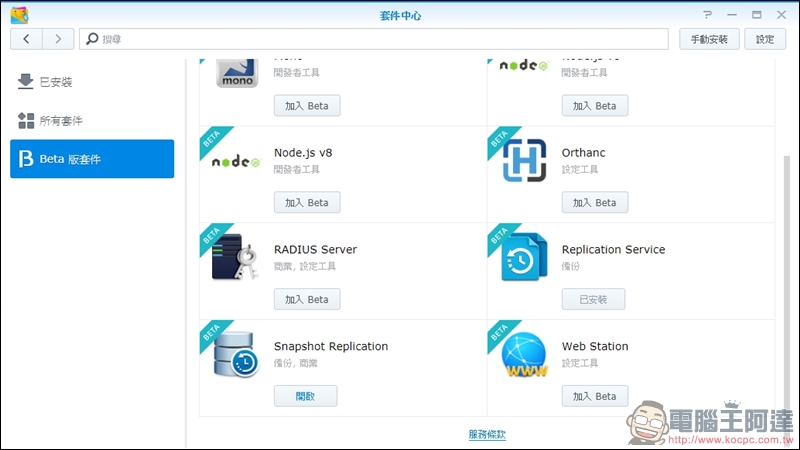Viewport: 800px width, 450px height.
Task: Join Beta for Orthanc
Action: (595, 203)
